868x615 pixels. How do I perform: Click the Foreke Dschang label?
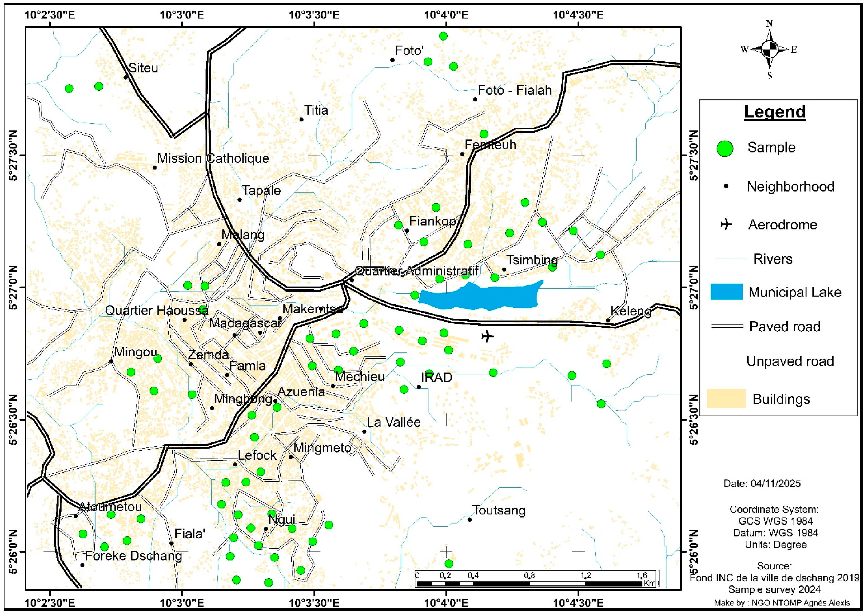tap(133, 556)
